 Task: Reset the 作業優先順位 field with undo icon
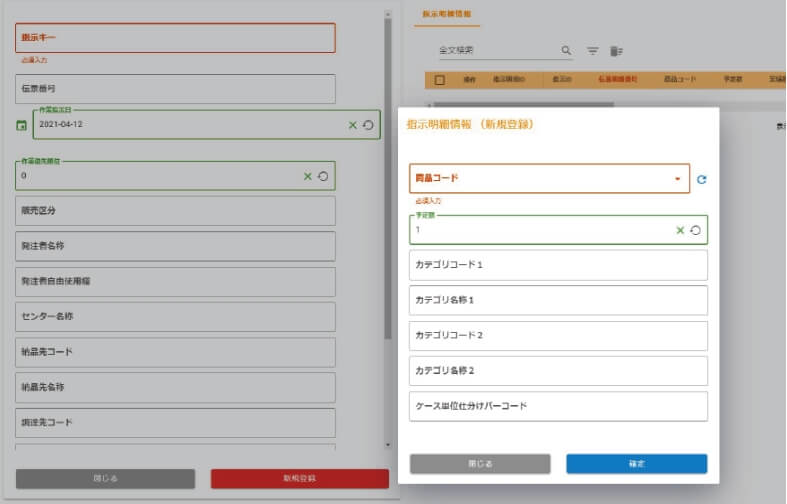(323, 176)
